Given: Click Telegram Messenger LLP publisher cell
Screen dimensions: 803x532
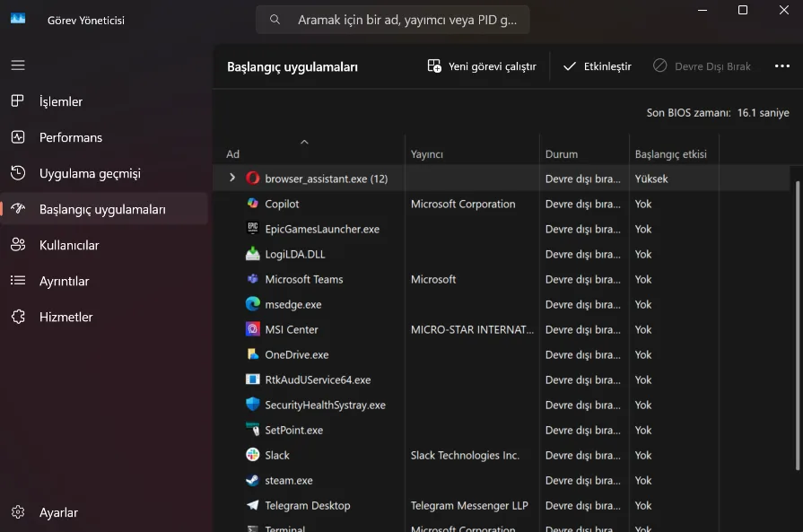Looking at the screenshot, I should (x=469, y=505).
